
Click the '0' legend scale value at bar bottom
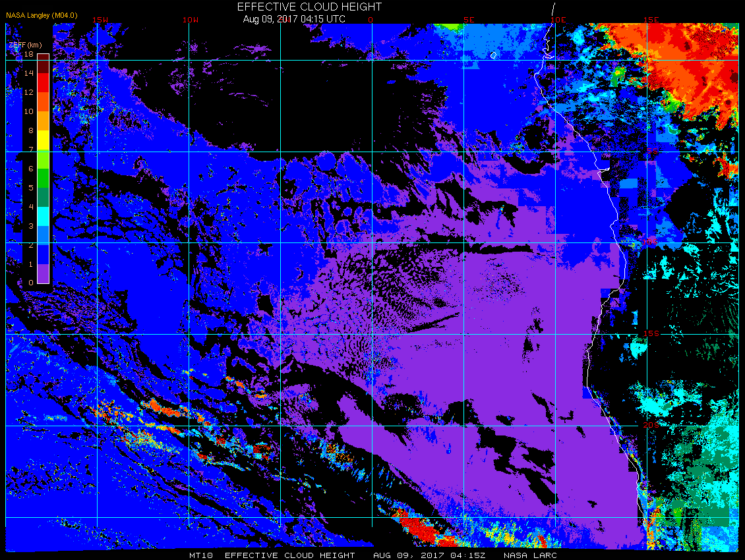(x=31, y=283)
